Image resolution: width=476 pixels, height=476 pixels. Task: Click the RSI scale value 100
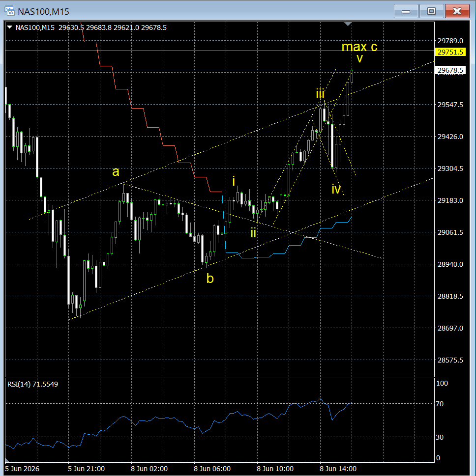[x=442, y=383]
